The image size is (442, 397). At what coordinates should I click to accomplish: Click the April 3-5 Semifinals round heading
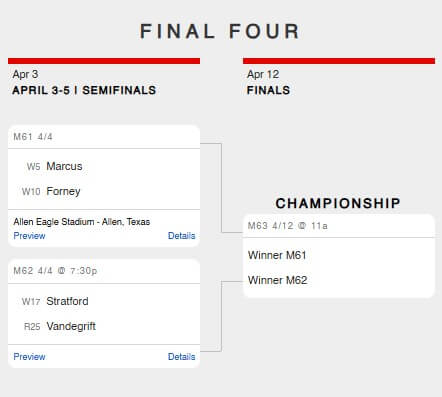tap(84, 90)
